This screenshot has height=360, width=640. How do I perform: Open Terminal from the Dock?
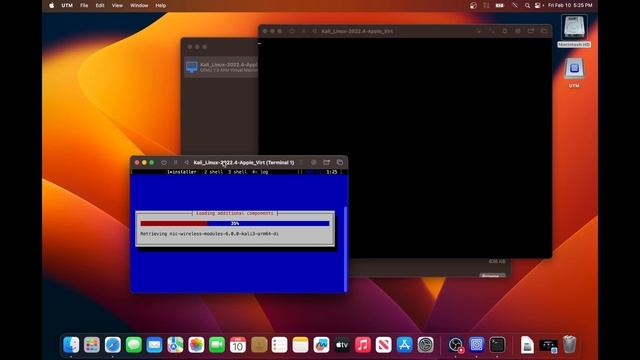497,345
